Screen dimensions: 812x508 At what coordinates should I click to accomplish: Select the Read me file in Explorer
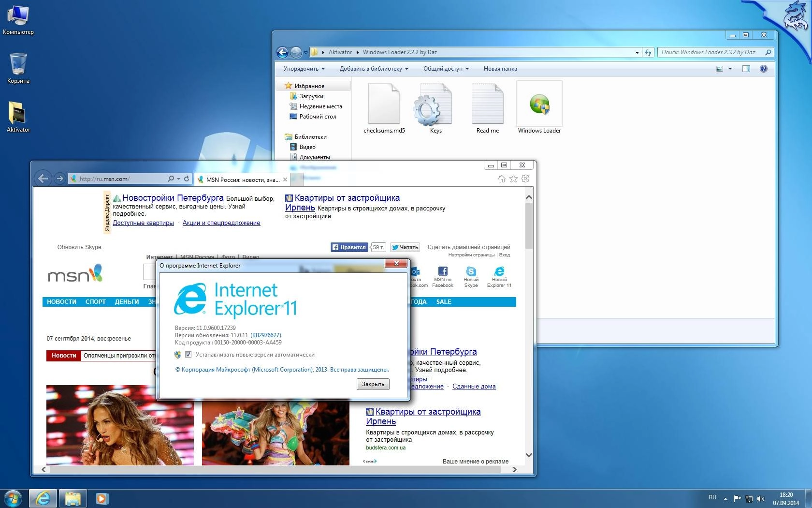pyautogui.click(x=487, y=109)
